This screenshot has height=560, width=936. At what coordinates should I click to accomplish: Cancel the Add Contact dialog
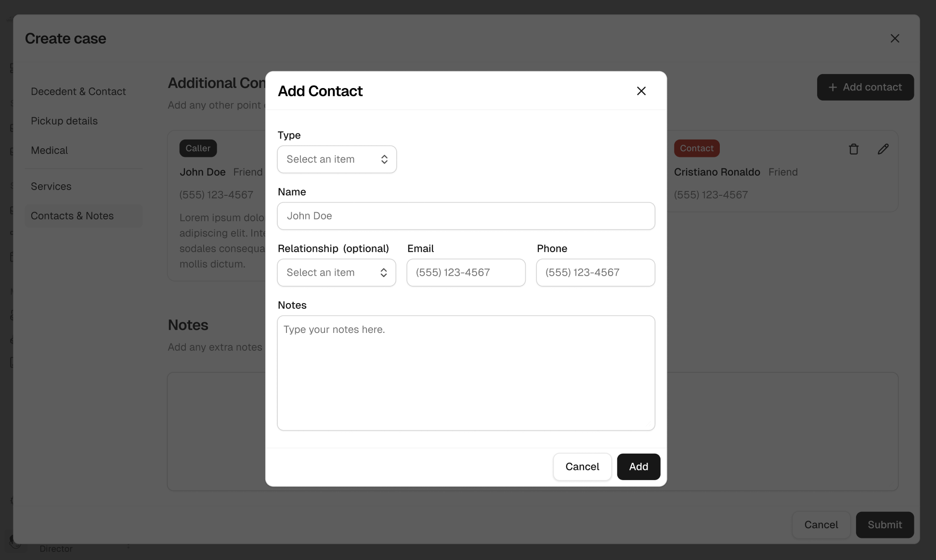tap(582, 467)
